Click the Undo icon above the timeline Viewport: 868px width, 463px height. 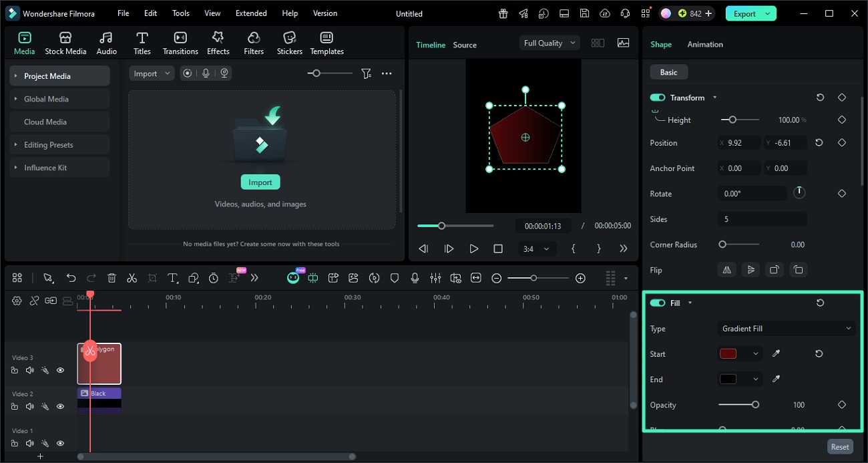point(71,277)
